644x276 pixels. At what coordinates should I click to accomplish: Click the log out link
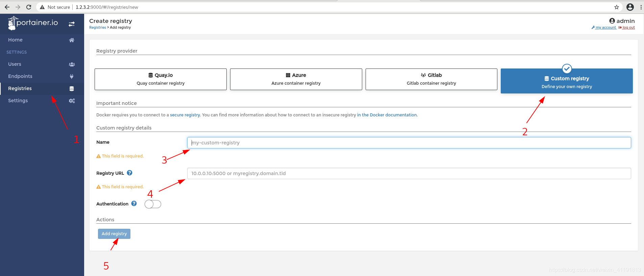(x=626, y=28)
